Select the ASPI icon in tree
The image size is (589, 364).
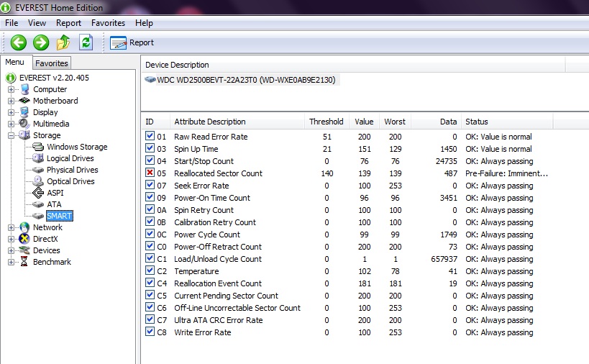(38, 193)
